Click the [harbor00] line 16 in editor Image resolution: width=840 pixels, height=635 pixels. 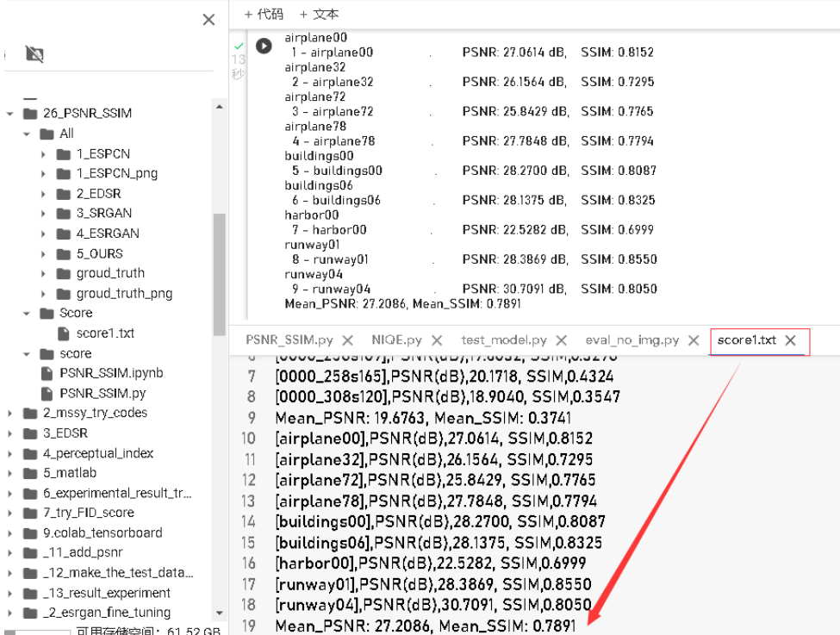coord(431,563)
